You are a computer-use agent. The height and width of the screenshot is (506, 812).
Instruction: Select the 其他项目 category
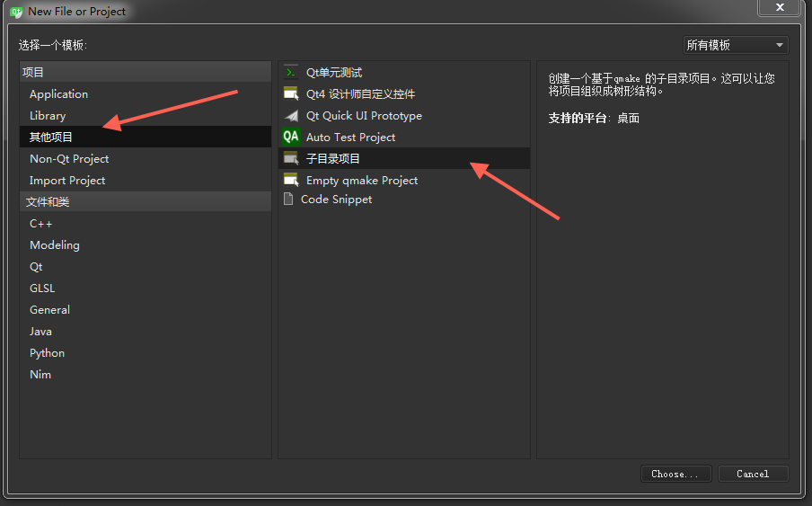[x=146, y=137]
